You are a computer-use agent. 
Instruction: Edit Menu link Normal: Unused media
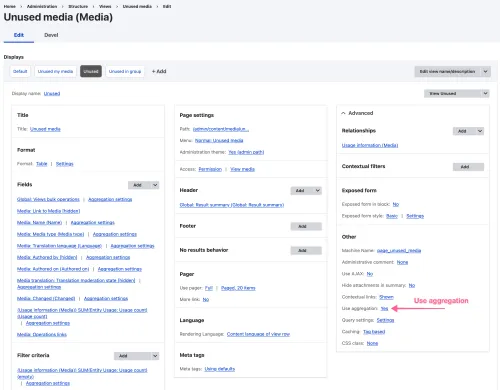coord(219,140)
